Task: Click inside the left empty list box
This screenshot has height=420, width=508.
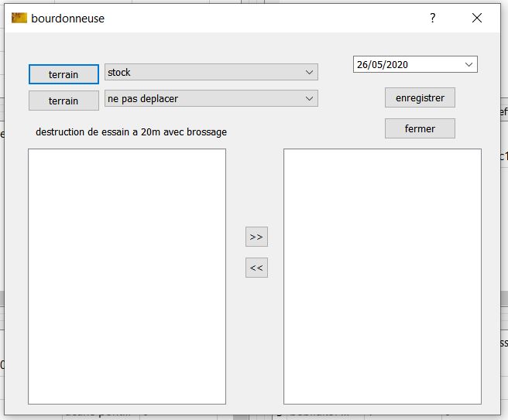Action: 127,276
